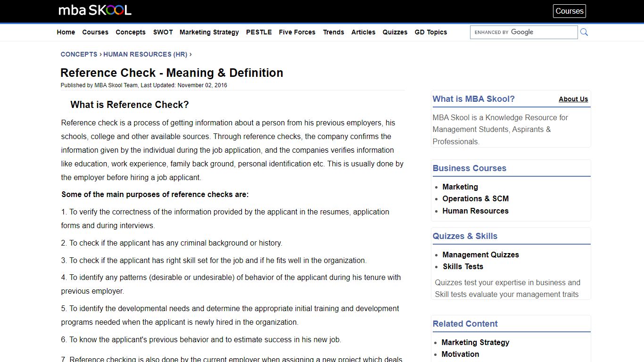Click the 'What is Reference Check?' heading
The width and height of the screenshot is (644, 362).
(130, 105)
